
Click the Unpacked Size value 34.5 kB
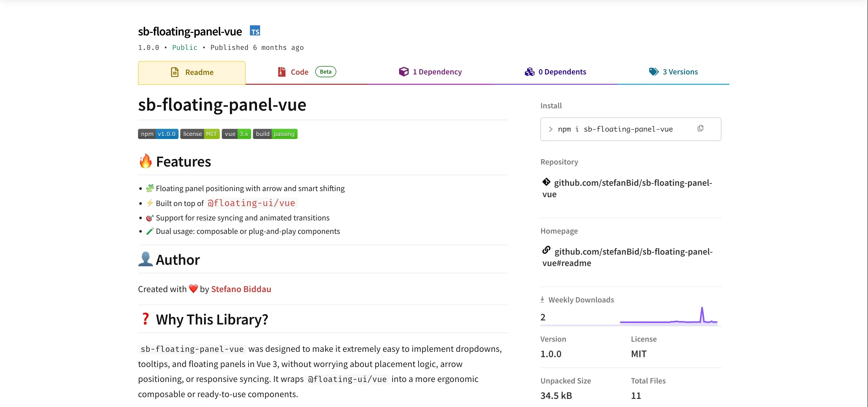(x=556, y=396)
